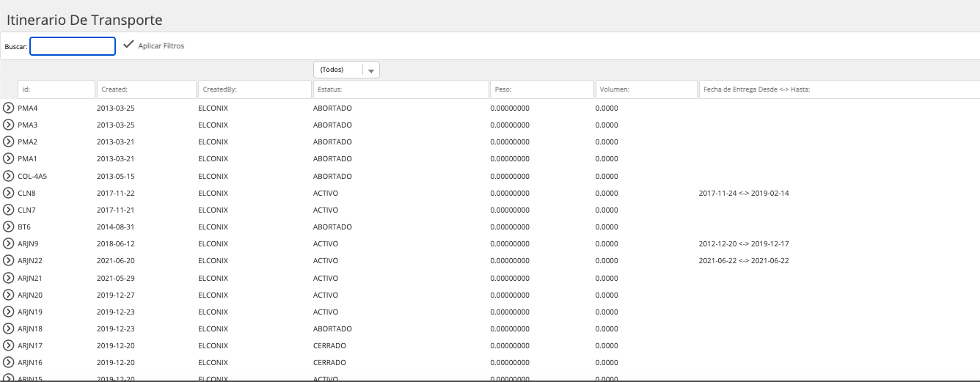Open details arrow for row CLN7
Screen dimensions: 980x382
click(x=9, y=210)
